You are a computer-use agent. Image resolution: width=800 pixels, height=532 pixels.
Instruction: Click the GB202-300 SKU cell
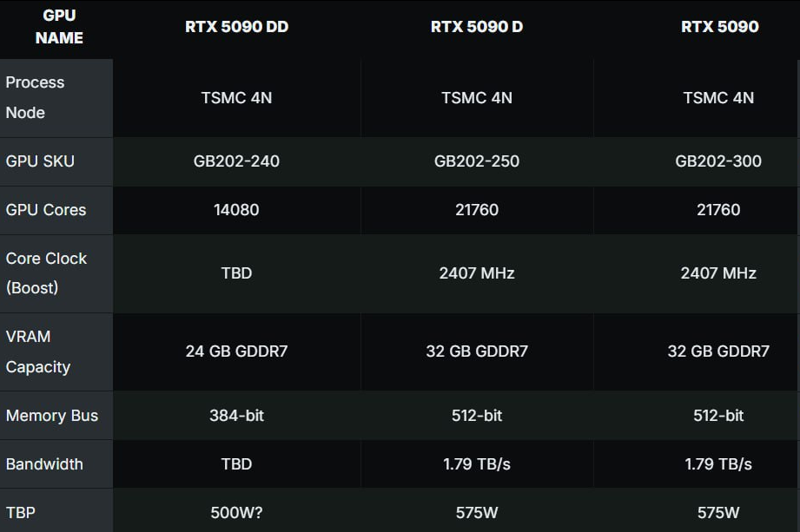(717, 161)
